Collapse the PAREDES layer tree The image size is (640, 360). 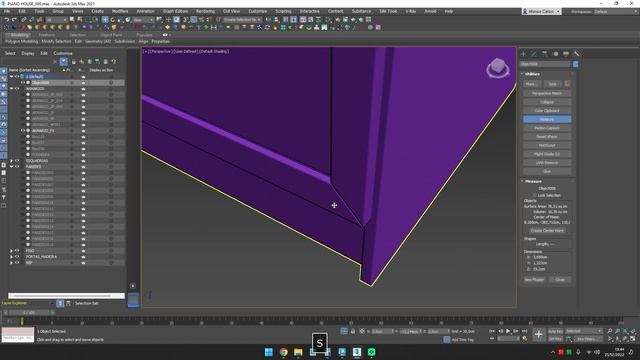point(11,167)
